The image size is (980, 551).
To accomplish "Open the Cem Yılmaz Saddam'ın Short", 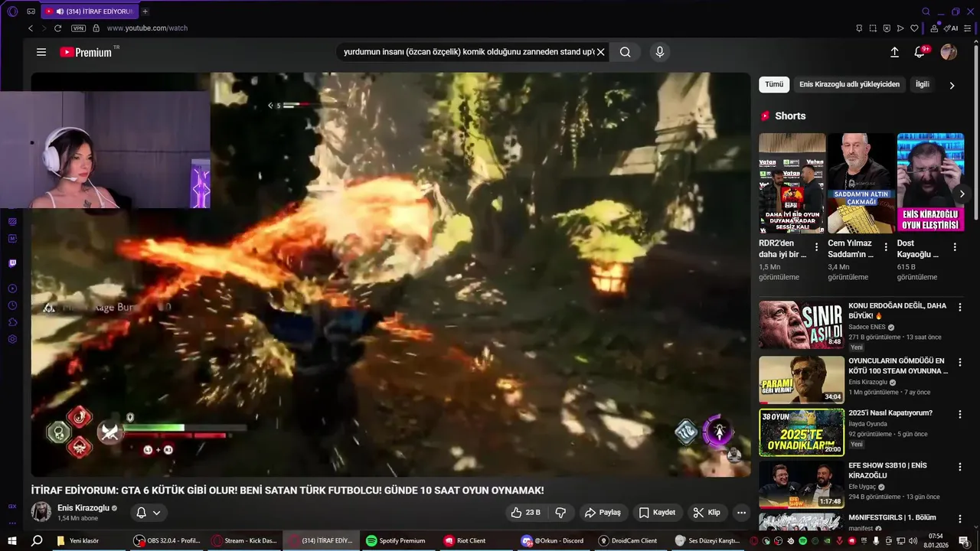I will [x=861, y=184].
